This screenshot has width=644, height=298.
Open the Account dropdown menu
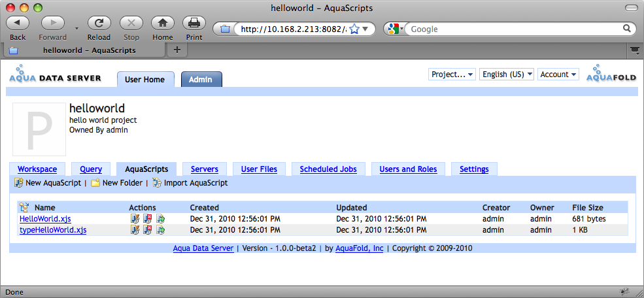558,74
